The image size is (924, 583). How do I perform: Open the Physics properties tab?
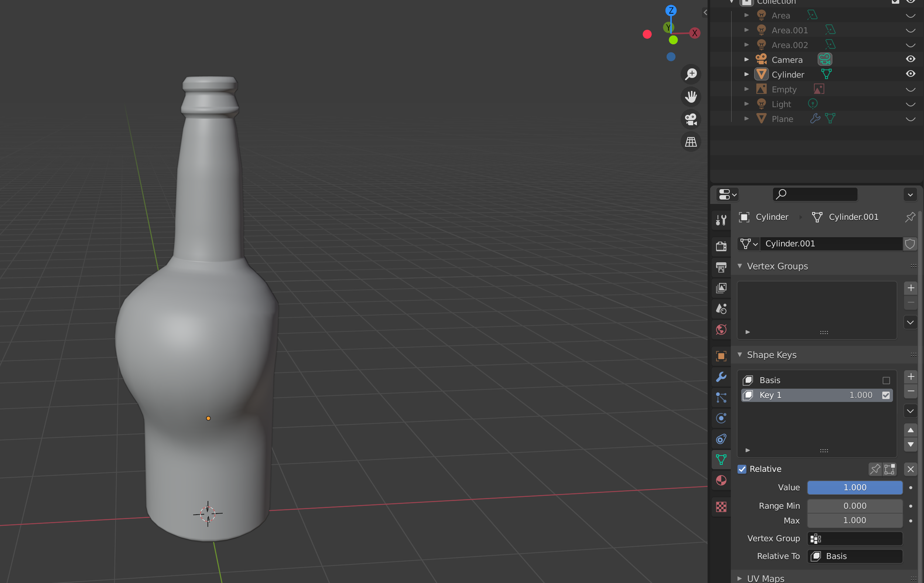tap(721, 418)
